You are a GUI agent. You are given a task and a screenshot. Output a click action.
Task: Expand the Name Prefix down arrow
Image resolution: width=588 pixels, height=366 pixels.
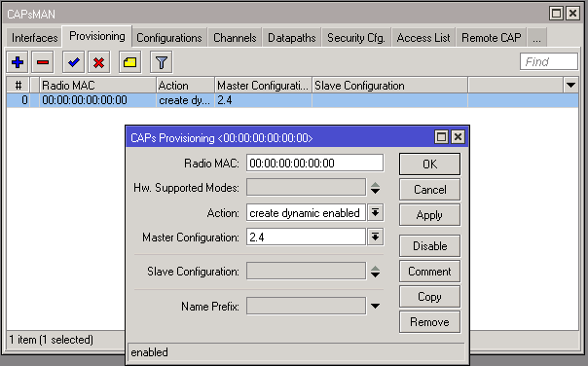point(375,307)
